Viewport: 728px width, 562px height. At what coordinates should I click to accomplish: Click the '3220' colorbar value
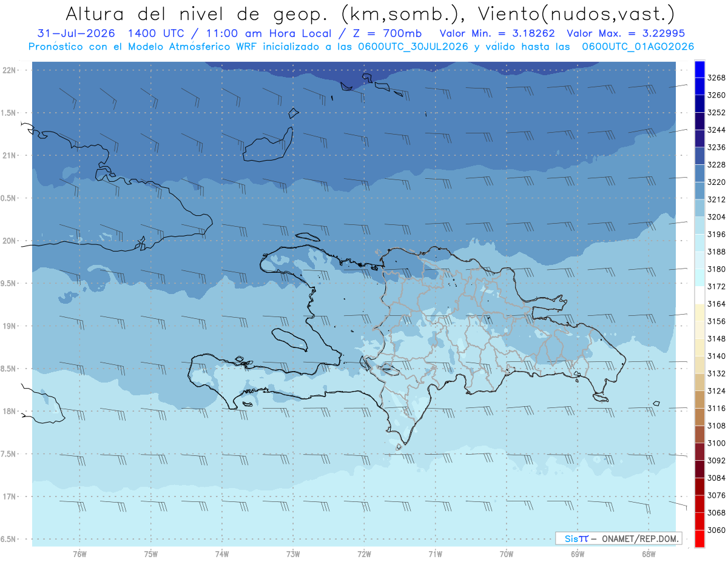(x=716, y=182)
